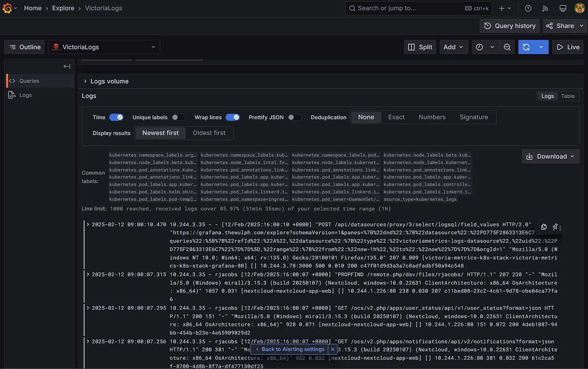588x369 pixels.
Task: Click the Split button
Action: tap(420, 47)
